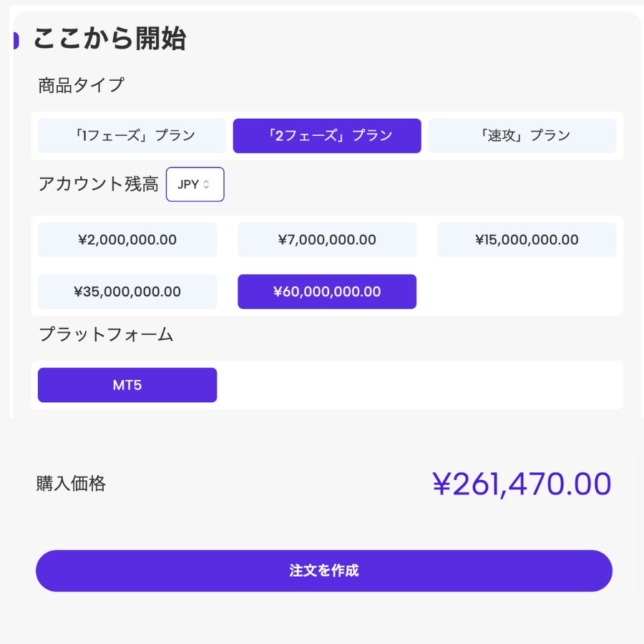Click the ここから開始 heading
Screen dimensions: 644x644
(x=109, y=39)
